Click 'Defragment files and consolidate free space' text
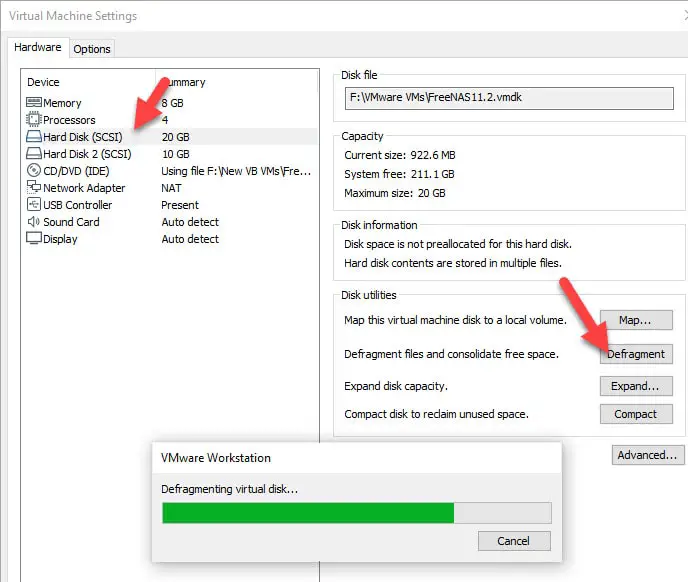Image resolution: width=688 pixels, height=582 pixels. click(452, 354)
